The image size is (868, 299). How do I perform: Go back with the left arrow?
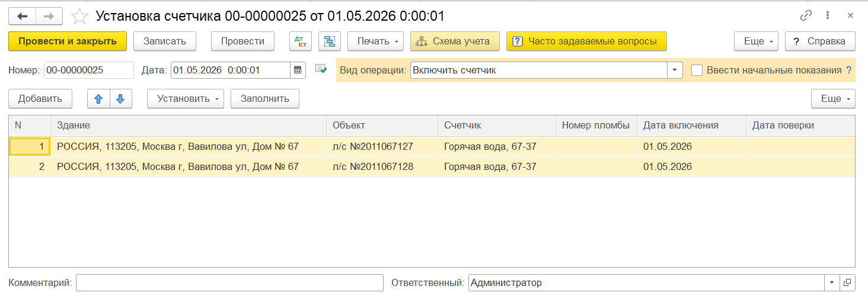23,16
